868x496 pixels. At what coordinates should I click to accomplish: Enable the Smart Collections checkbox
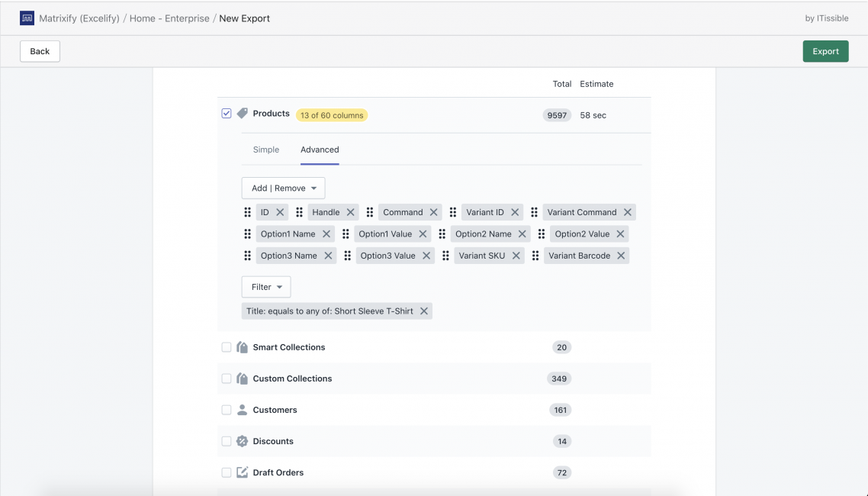pos(226,346)
